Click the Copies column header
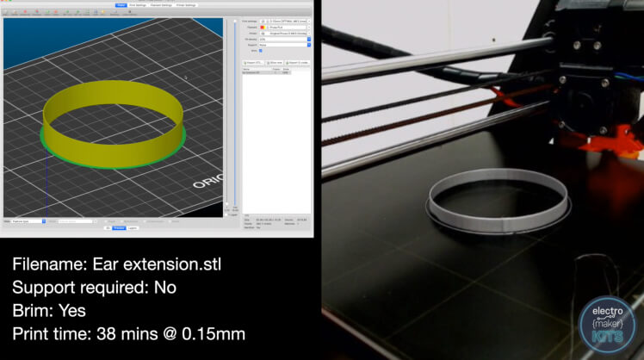This screenshot has width=644, height=360. click(x=276, y=69)
